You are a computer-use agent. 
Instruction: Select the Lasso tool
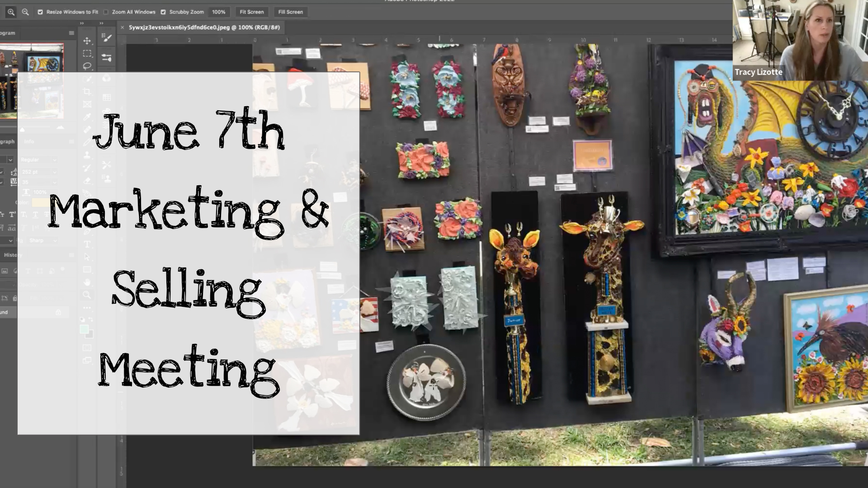click(x=87, y=66)
